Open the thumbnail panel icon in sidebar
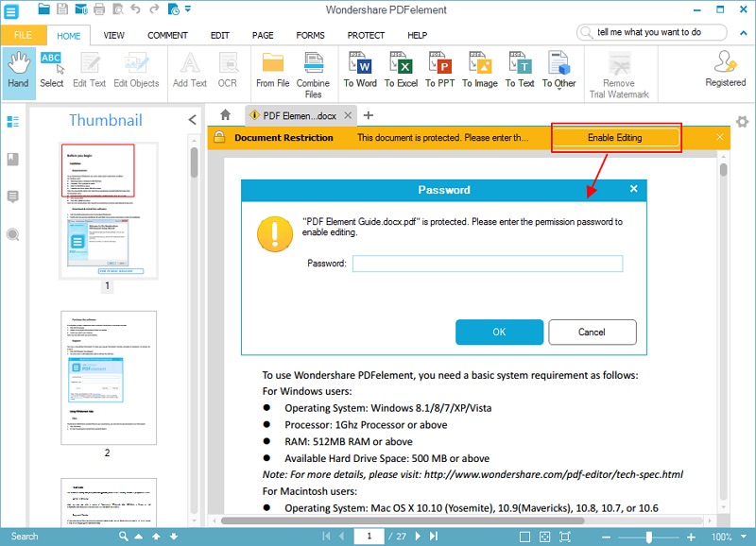Viewport: 756px width, 546px height. click(x=13, y=122)
